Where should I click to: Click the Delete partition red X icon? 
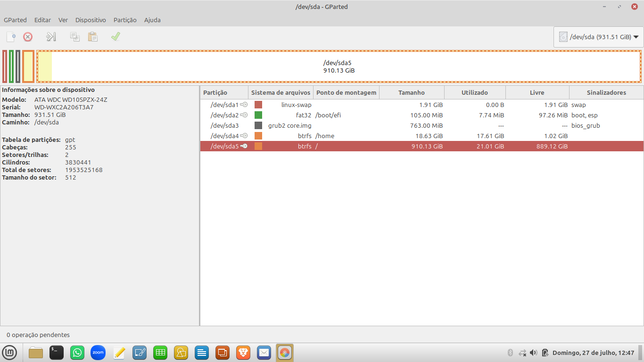tap(28, 37)
